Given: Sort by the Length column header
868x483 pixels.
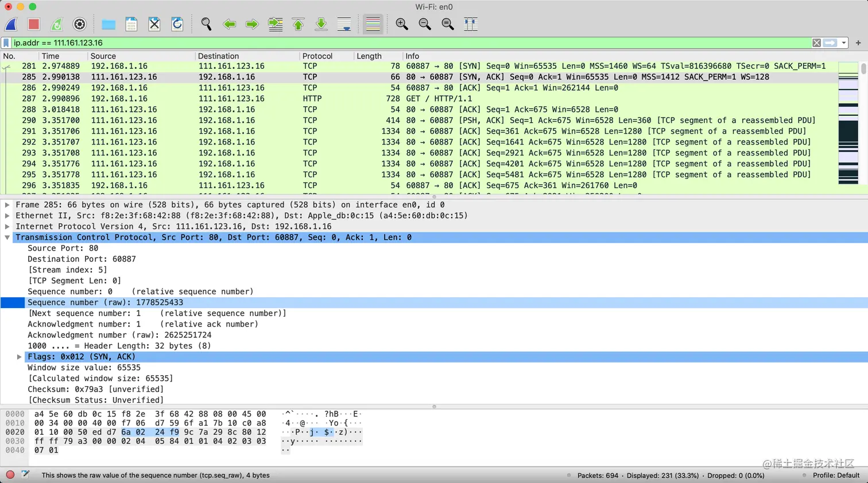Looking at the screenshot, I should coord(377,56).
